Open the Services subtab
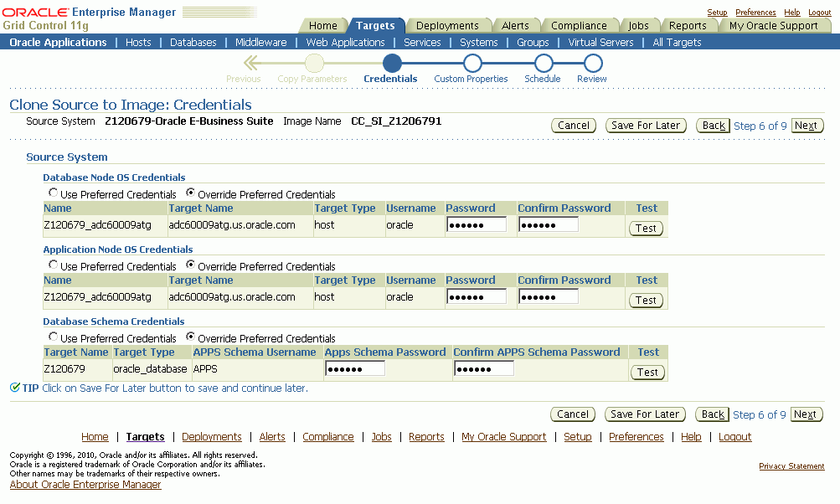 (x=422, y=43)
